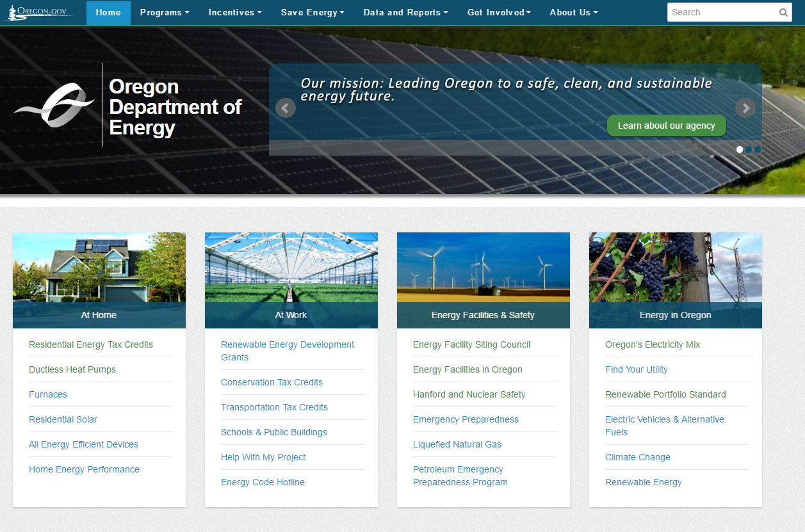Open Schools & Public Buildings link
The image size is (805, 532).
coord(274,432)
